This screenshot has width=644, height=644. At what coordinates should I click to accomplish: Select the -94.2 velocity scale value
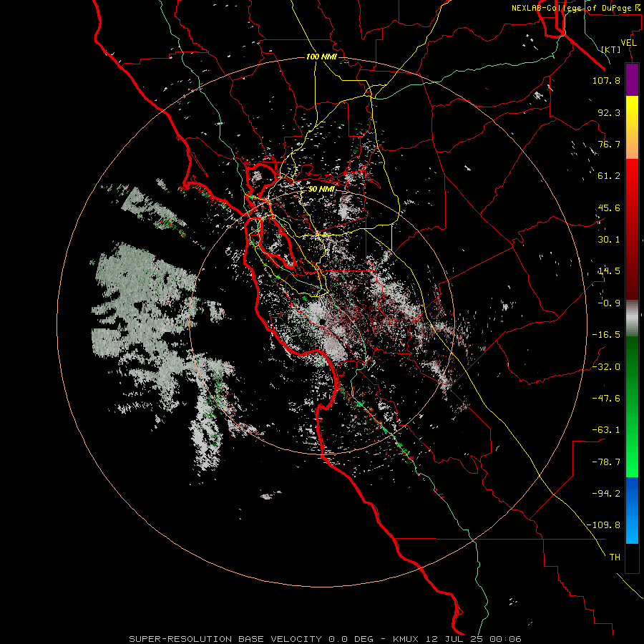pyautogui.click(x=606, y=494)
